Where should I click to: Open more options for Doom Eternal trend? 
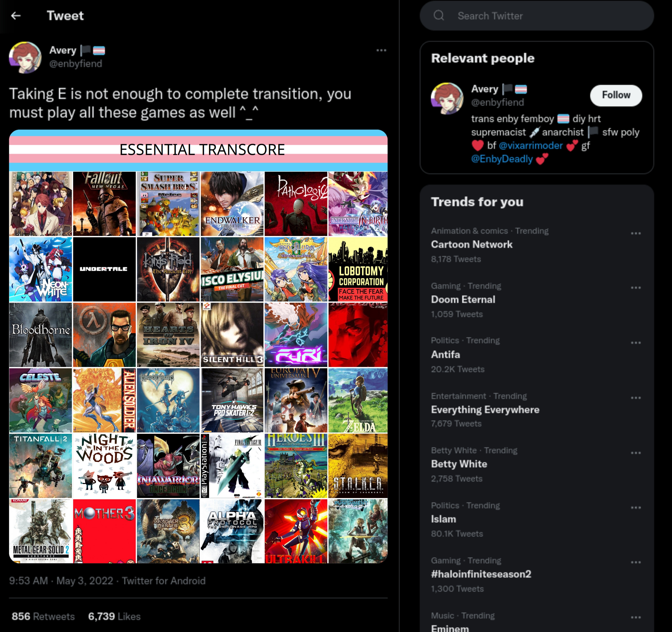tap(636, 288)
